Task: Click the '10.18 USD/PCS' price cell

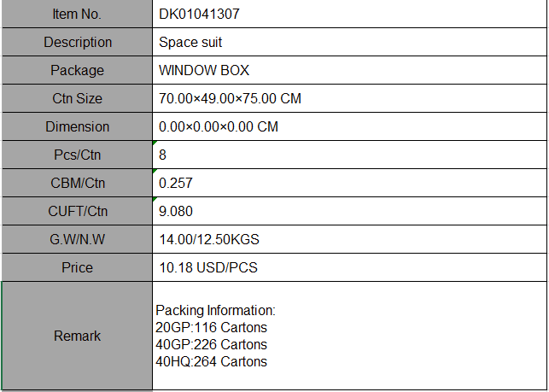Action: point(349,267)
